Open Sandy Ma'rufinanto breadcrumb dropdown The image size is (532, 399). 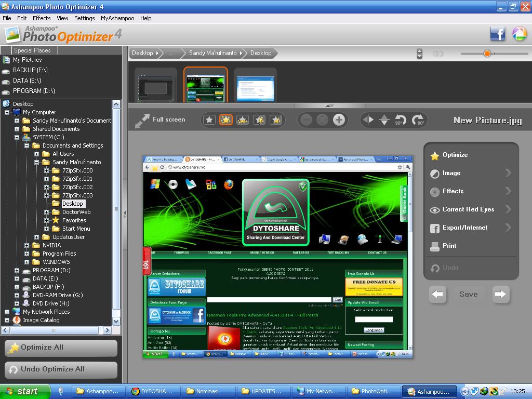pos(241,54)
